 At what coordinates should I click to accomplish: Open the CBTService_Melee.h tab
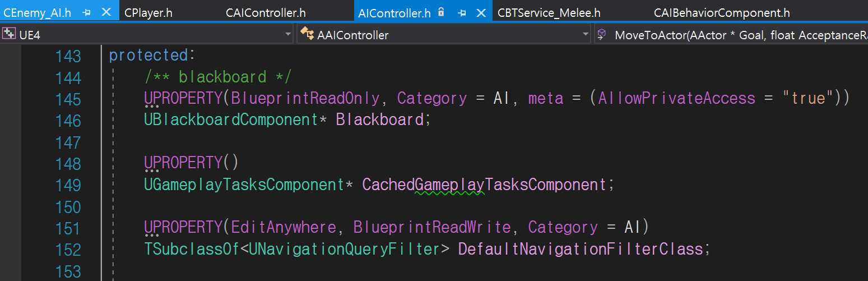pyautogui.click(x=549, y=12)
